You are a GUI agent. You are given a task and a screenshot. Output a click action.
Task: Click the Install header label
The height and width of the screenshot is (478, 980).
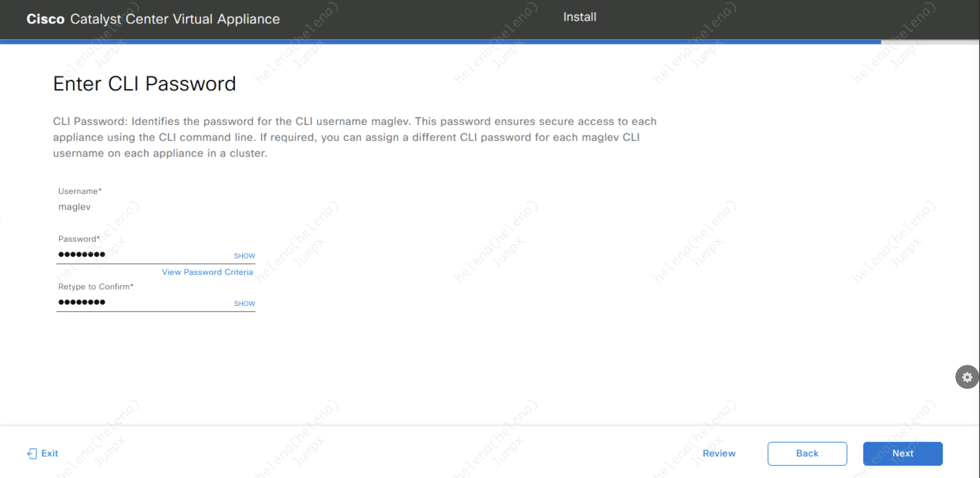(x=579, y=17)
